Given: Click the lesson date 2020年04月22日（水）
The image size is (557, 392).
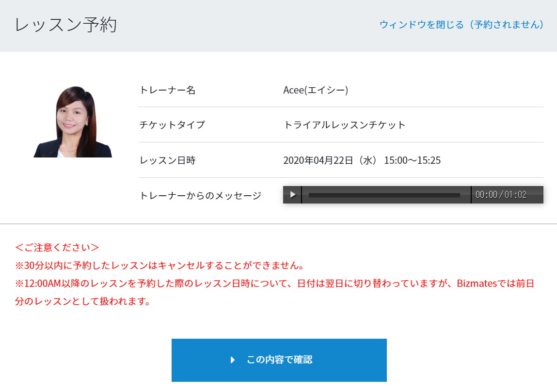Looking at the screenshot, I should pos(330,160).
